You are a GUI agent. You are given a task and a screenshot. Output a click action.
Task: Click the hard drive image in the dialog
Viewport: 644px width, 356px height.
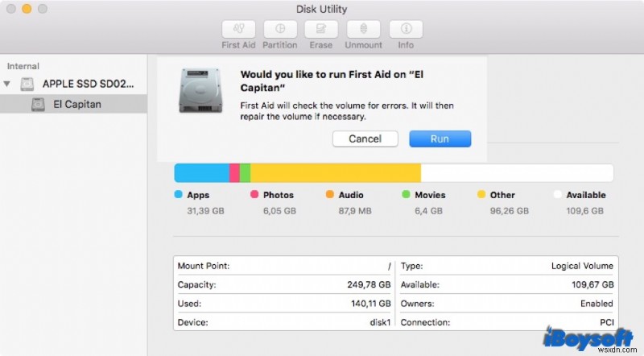point(200,90)
